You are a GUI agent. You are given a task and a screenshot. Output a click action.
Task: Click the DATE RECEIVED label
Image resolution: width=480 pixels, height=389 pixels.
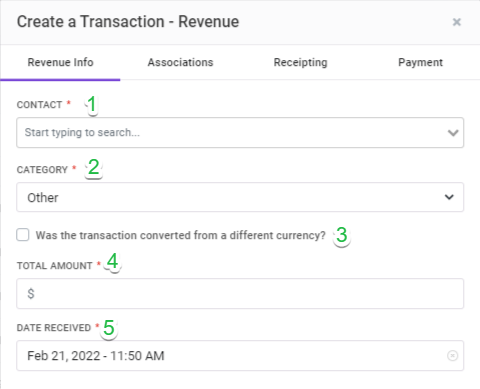[x=54, y=328]
